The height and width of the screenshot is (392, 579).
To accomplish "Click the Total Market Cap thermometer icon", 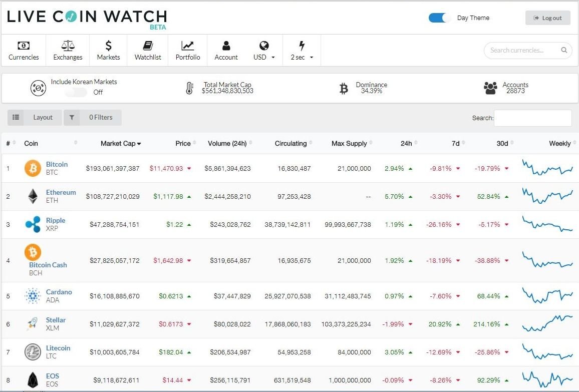I will tap(189, 88).
